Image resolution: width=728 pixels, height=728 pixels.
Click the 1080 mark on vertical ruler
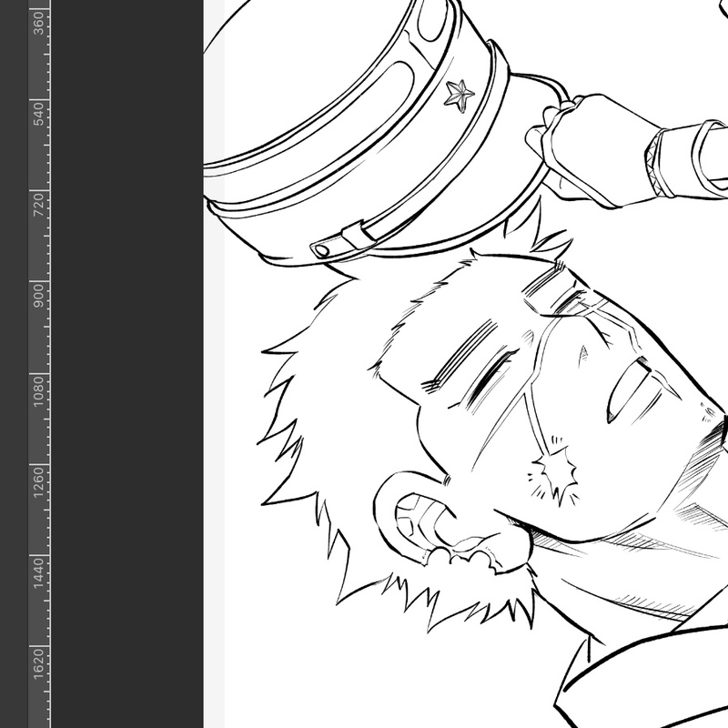pyautogui.click(x=39, y=391)
